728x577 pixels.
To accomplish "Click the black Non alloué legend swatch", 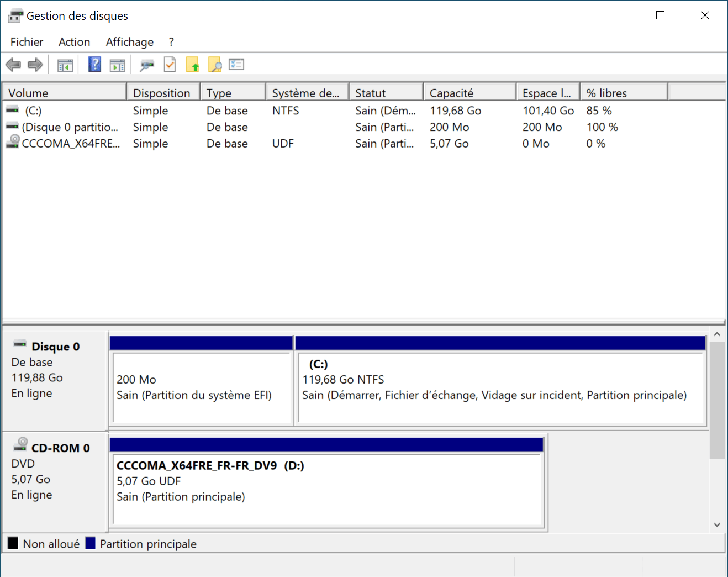I will [x=13, y=543].
